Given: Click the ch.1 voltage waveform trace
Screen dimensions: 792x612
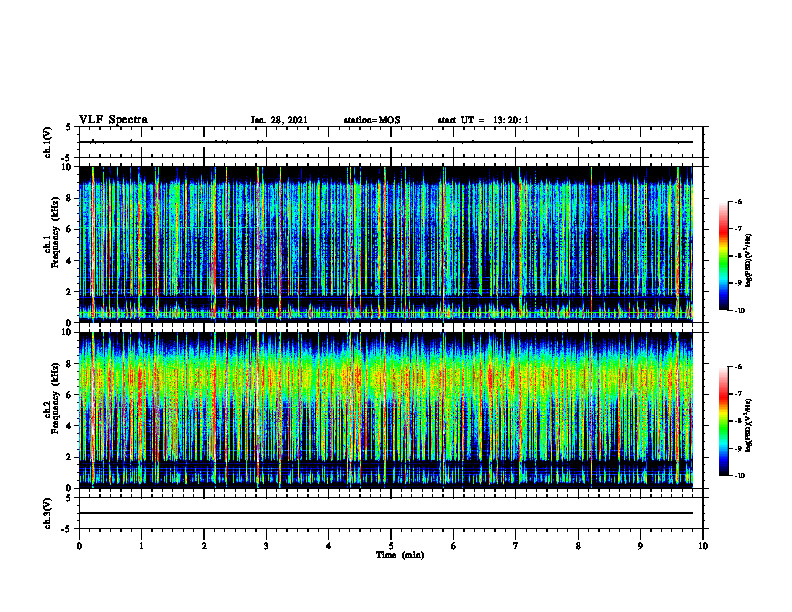Looking at the screenshot, I should (x=386, y=142).
